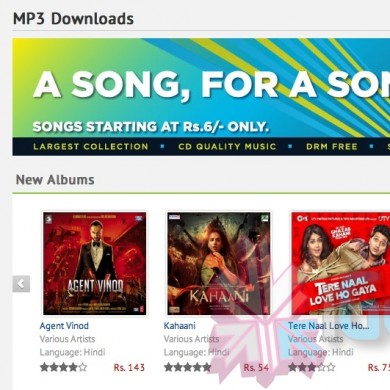
Task: Click the New Albums section heading
Action: coord(55,180)
